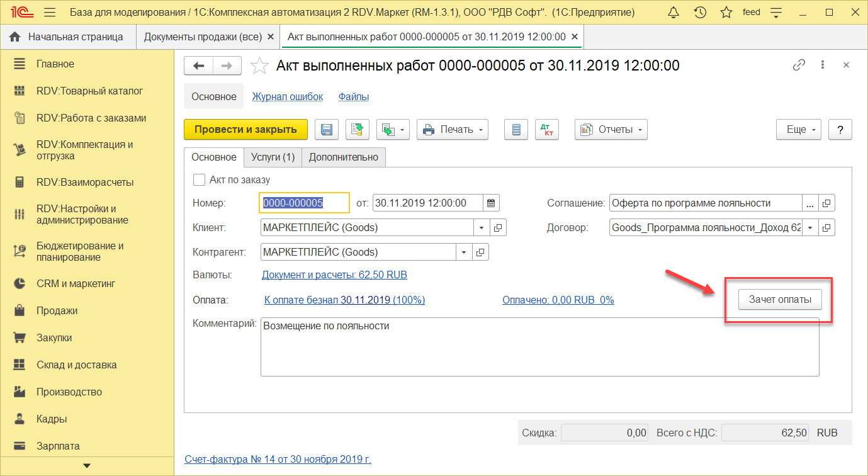This screenshot has width=868, height=476.
Task: Toggle the Акт по заказу checkbox
Action: click(200, 179)
